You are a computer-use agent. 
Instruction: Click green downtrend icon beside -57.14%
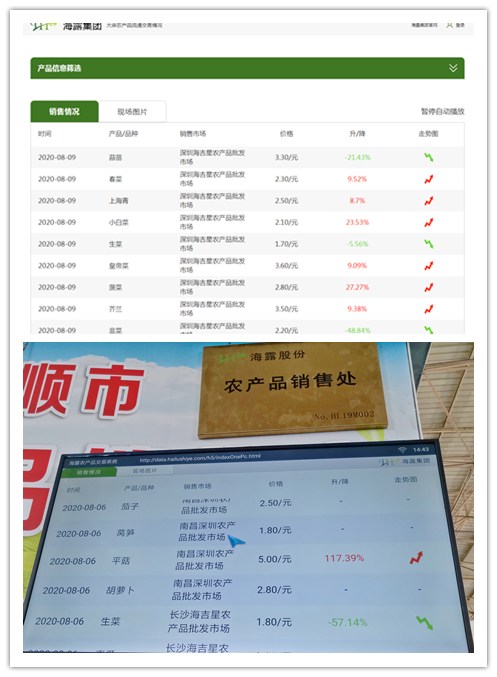(425, 622)
